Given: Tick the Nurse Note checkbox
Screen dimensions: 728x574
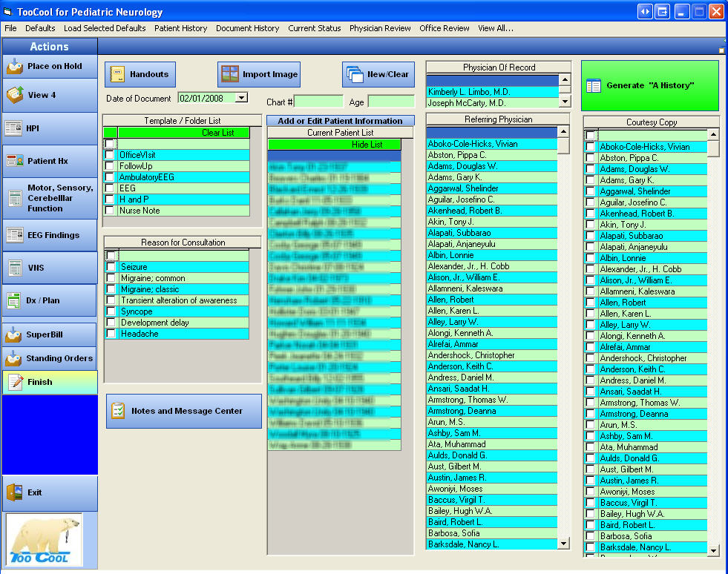Looking at the screenshot, I should (x=110, y=210).
